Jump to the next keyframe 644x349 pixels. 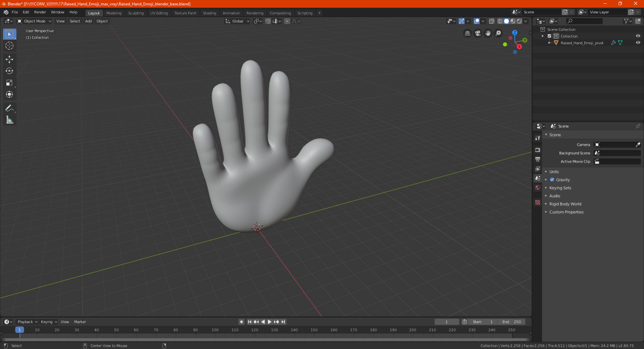tap(276, 322)
